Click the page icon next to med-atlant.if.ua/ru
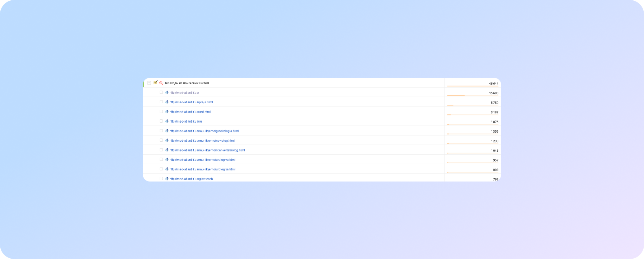The image size is (644, 259). coord(167,121)
